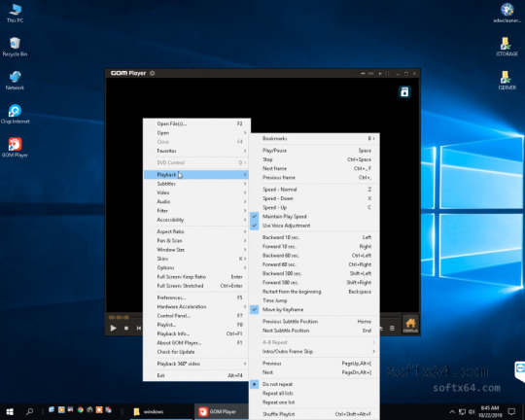The width and height of the screenshot is (525, 420).
Task: Open Control Panel... menu entry
Action: pyautogui.click(x=196, y=316)
